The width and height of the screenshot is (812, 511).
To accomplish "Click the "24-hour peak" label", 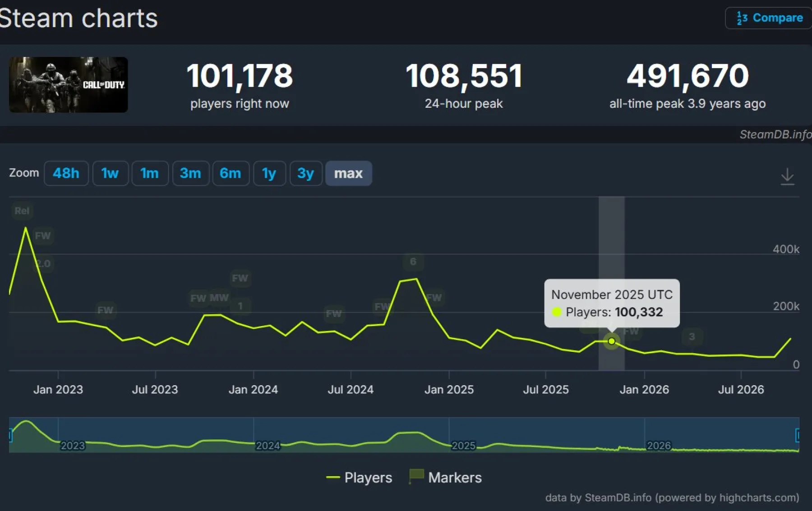I will coord(464,104).
